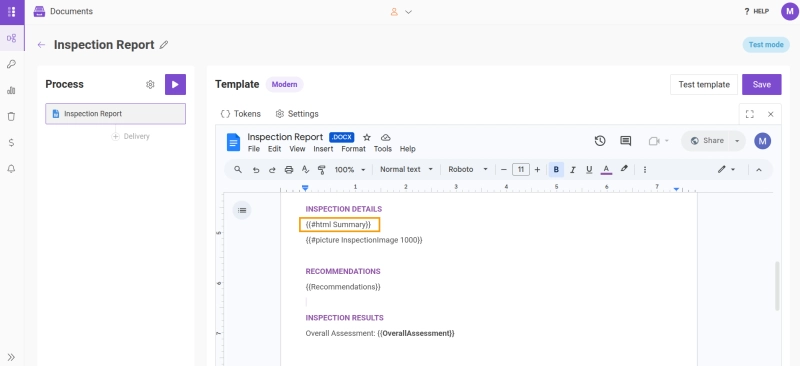
Task: Open the editing mode pencil dropdown
Action: (726, 169)
